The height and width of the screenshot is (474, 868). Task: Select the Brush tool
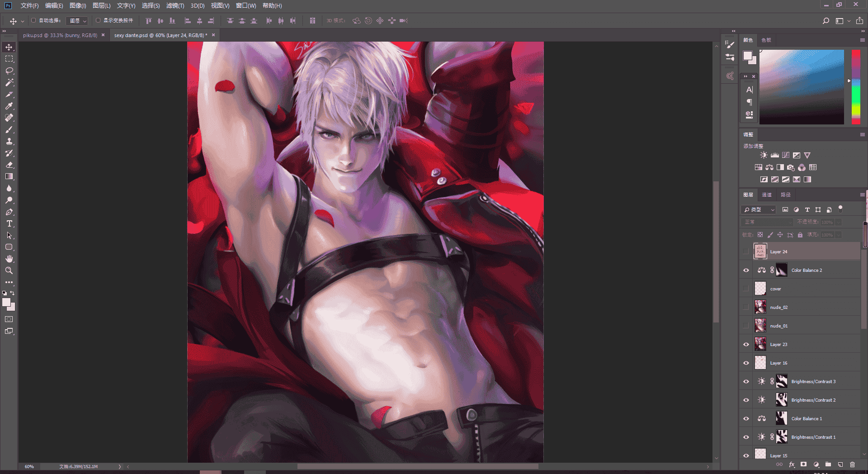(x=9, y=129)
